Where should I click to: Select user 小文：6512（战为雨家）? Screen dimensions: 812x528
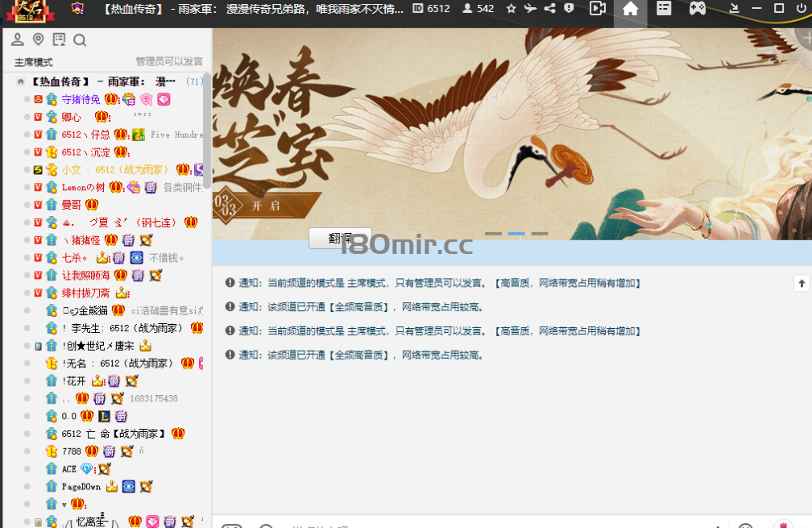click(116, 170)
